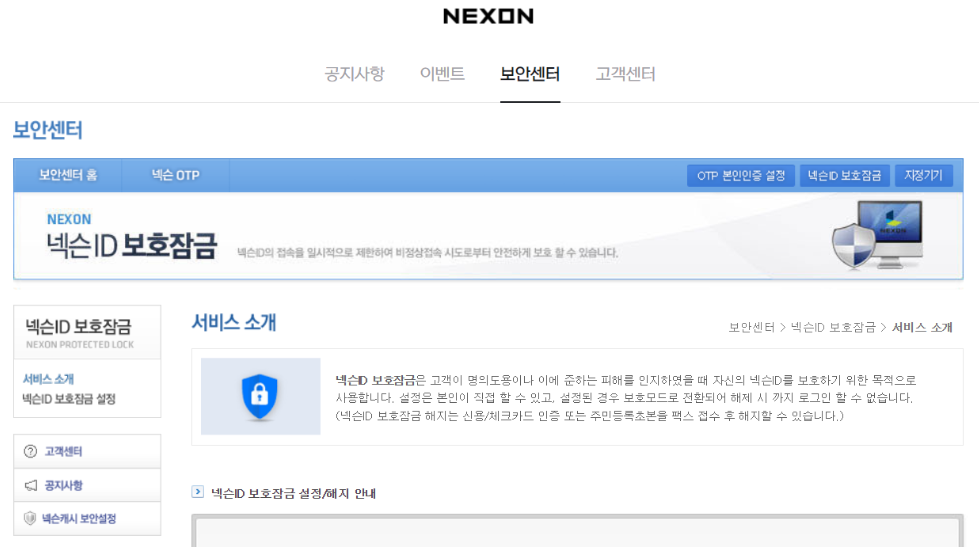Open 넥슨ID 보호잠금 설정 in the sidebar

pyautogui.click(x=69, y=399)
